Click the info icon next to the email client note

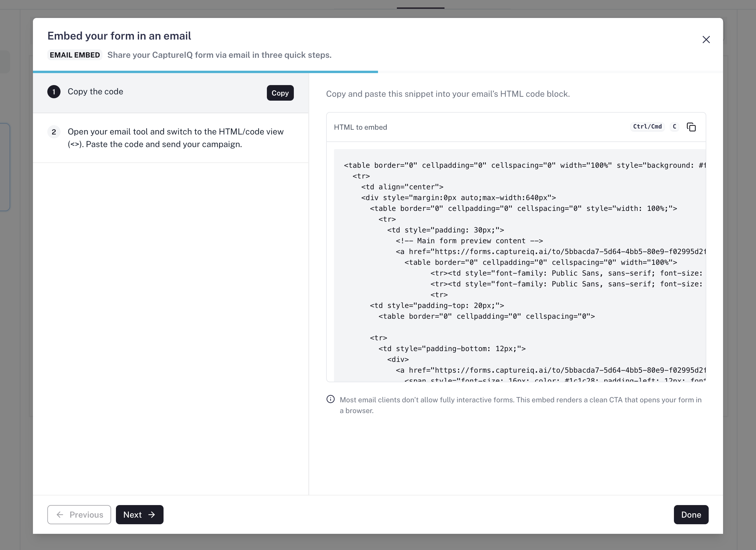point(330,399)
